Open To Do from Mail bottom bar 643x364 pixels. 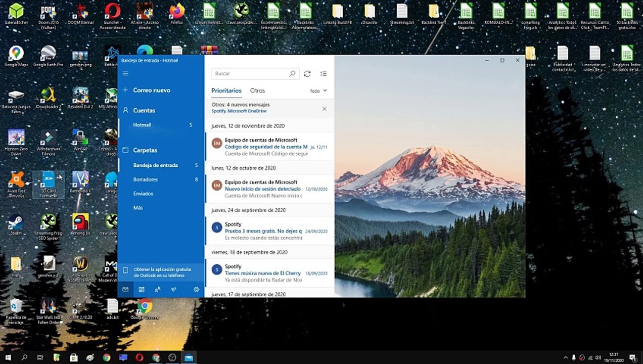(174, 289)
